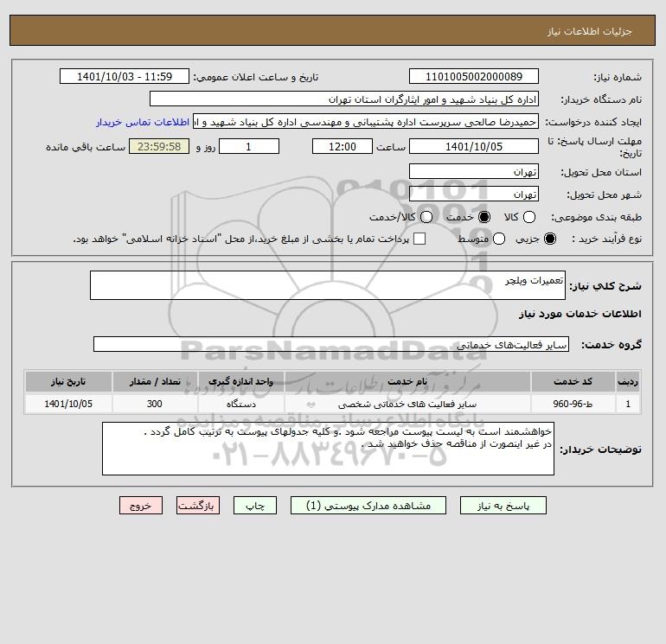Click the table date cell 1401/10/05

(68, 404)
